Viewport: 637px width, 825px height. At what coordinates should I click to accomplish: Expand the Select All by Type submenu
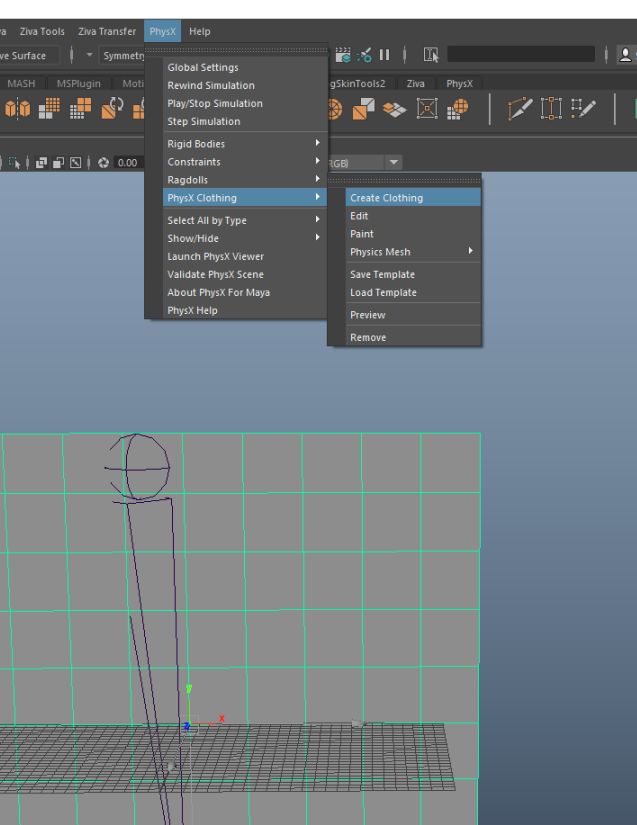tap(245, 220)
